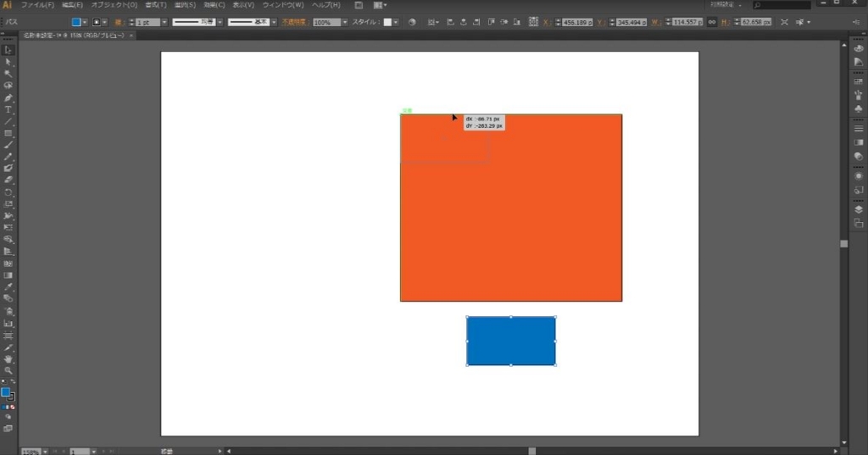Open the Layers panel icon
Viewport: 868px width, 455px height.
coord(859,210)
